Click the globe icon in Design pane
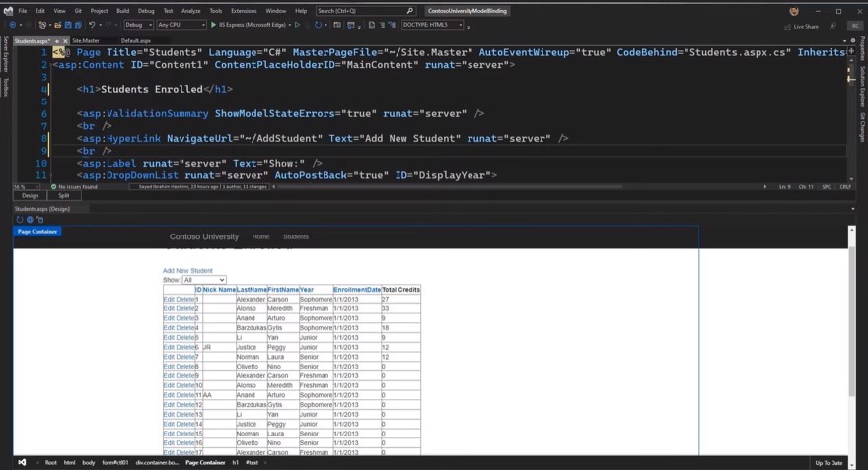Screen dimensions: 868x470 [x=30, y=220]
